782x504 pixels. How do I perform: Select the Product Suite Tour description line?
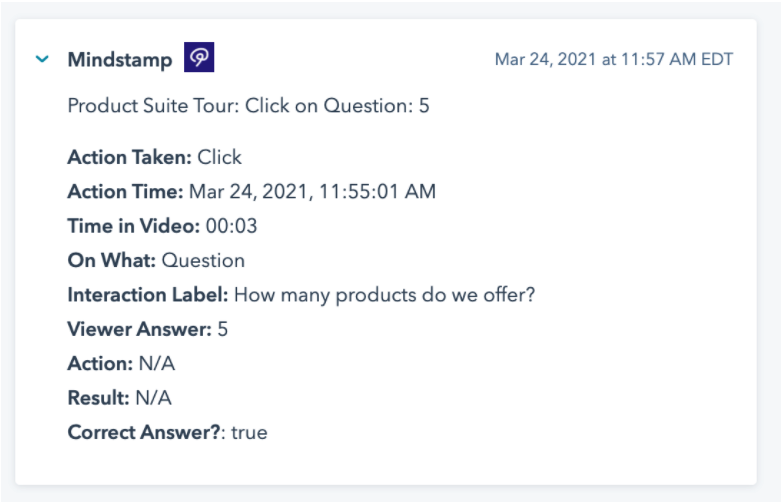pyautogui.click(x=248, y=105)
